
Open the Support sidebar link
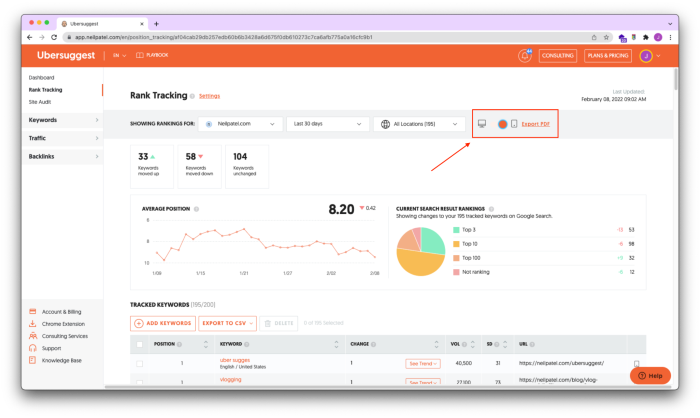pos(51,348)
